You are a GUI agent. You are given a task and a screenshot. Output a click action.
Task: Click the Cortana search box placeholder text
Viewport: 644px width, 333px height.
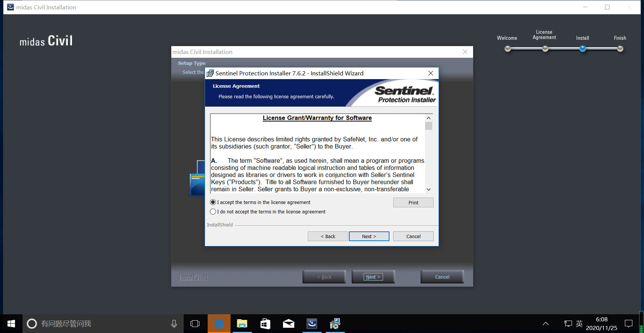coord(66,324)
